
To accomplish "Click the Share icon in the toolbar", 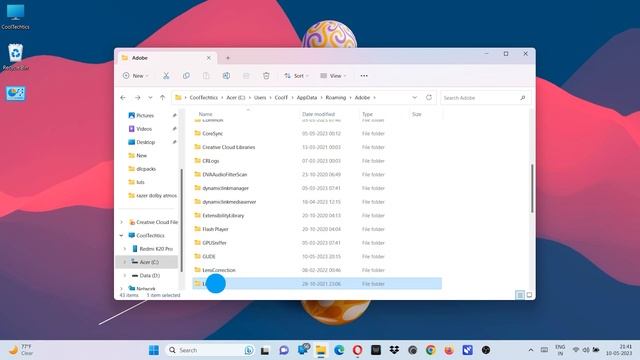I will (246, 76).
